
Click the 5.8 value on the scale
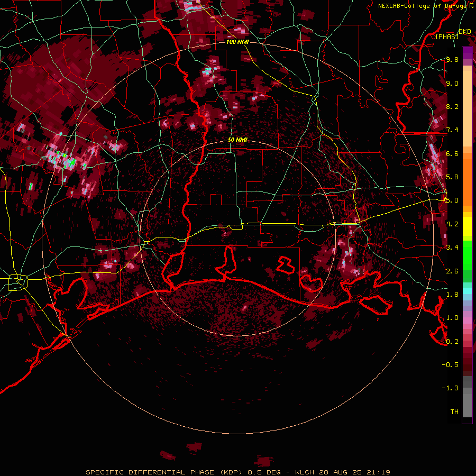tap(452, 177)
